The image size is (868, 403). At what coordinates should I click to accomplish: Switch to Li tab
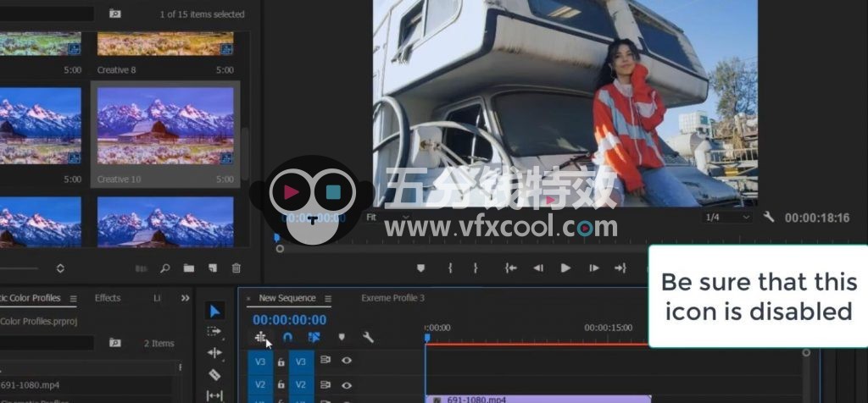(157, 298)
